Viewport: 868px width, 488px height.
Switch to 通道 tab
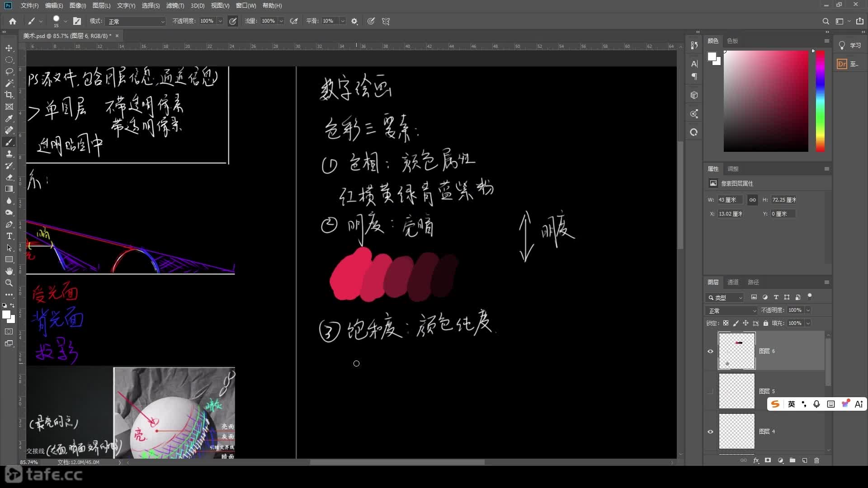[733, 282]
